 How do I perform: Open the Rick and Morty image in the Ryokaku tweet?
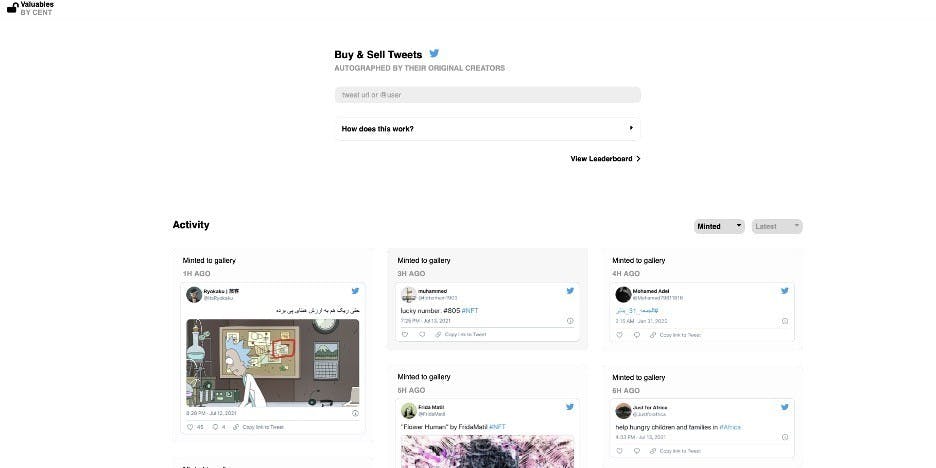[x=273, y=363]
